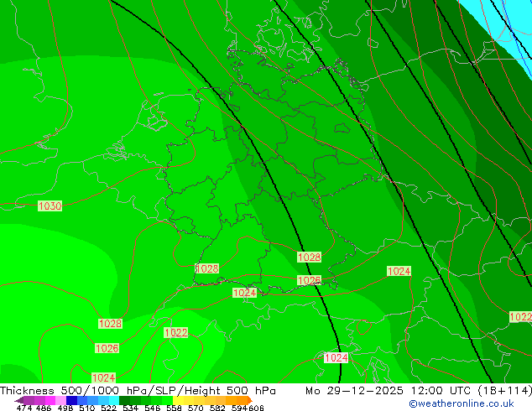Viewport: 532px width, 411px height.
Task: Select the cyan swatch in the legend bar
Action: pos(113,400)
